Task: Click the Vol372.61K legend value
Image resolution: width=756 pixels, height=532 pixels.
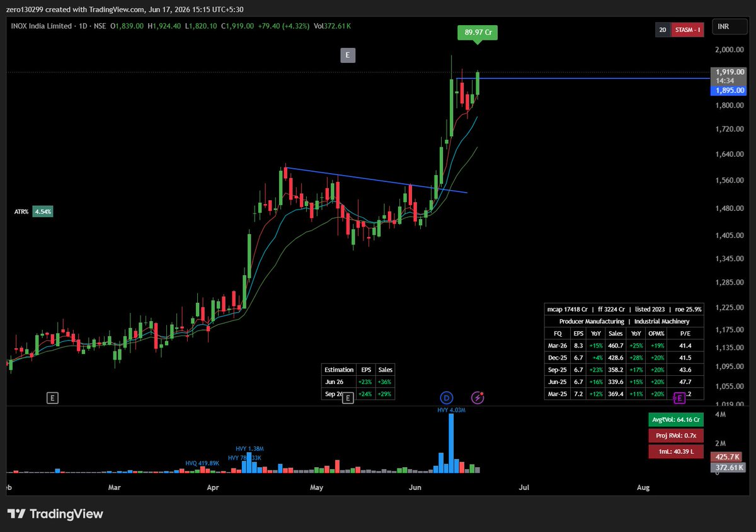Action: (x=332, y=26)
